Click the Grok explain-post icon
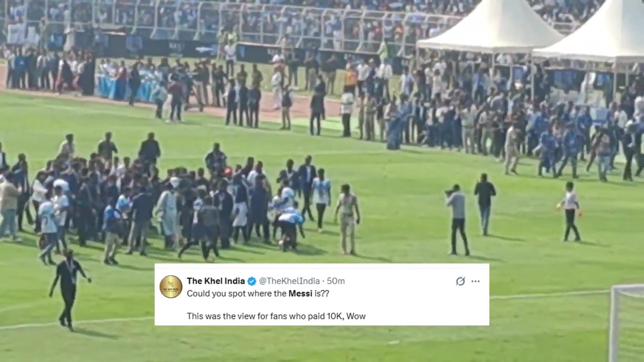Image resolution: width=644 pixels, height=362 pixels. [x=460, y=281]
